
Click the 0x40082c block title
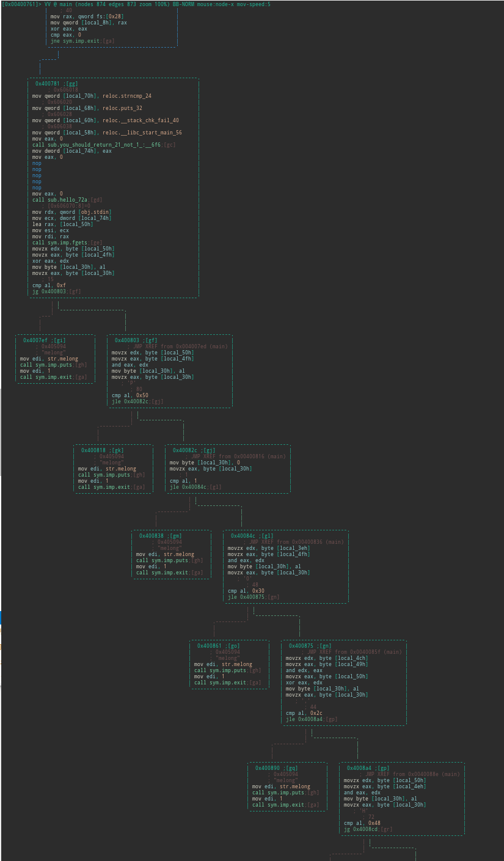194,450
